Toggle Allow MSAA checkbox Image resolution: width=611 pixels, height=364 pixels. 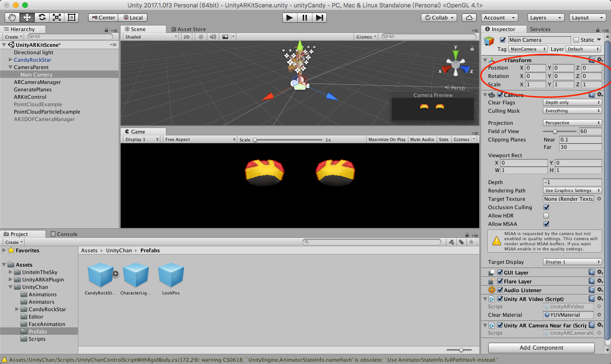pyautogui.click(x=546, y=224)
